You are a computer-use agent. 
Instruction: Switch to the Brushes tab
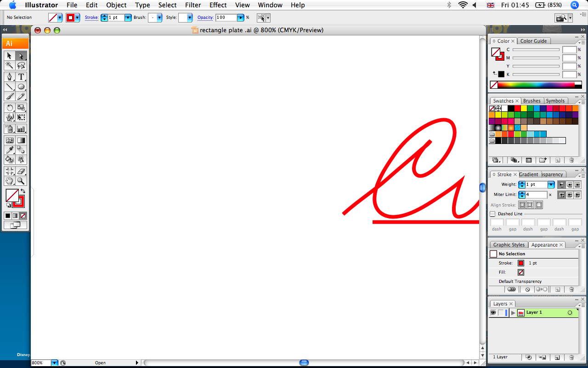click(532, 101)
